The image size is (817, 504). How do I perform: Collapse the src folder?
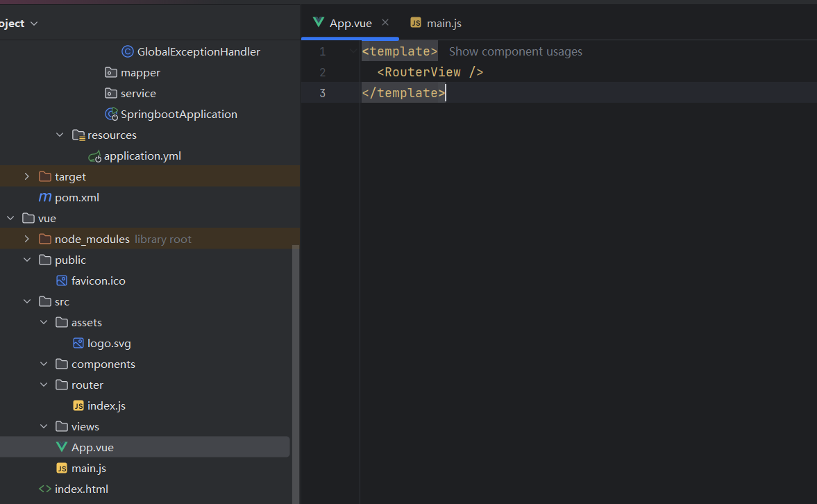tap(26, 301)
